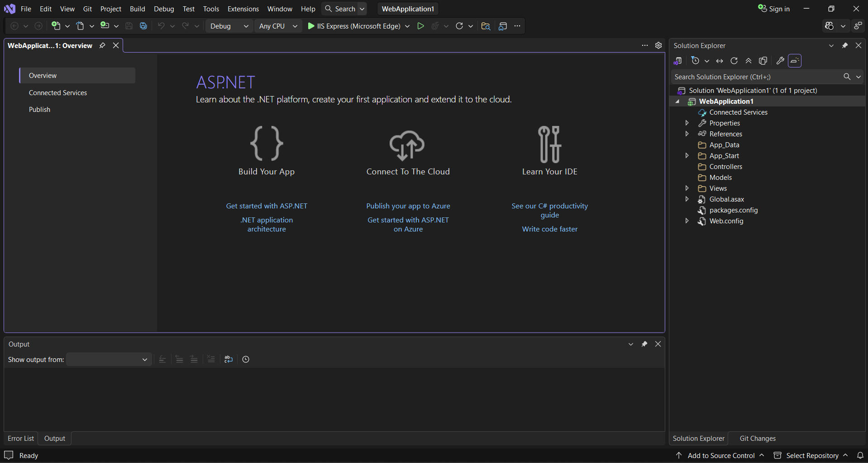Open Properties via the wrench icon in Solution Explorer
868x463 pixels.
(x=780, y=61)
